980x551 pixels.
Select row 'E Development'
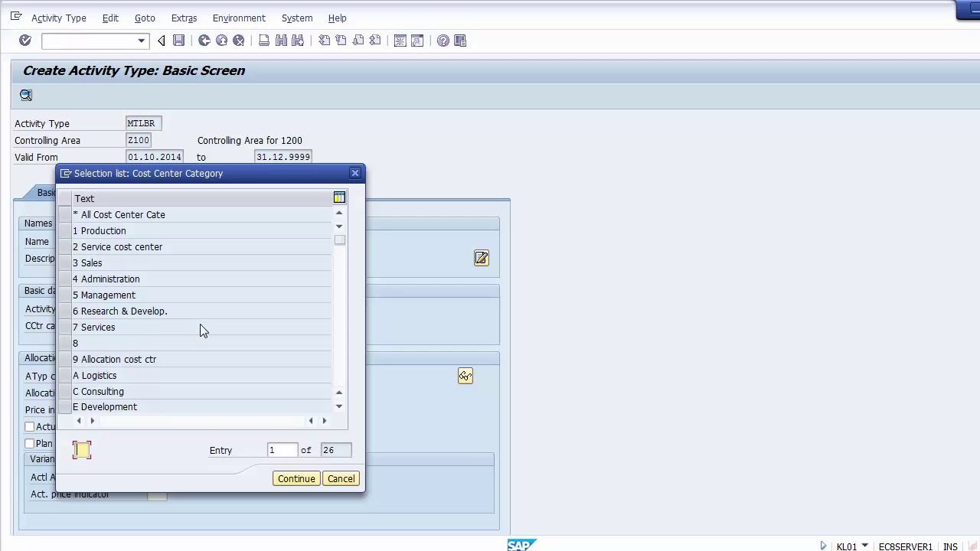(201, 407)
